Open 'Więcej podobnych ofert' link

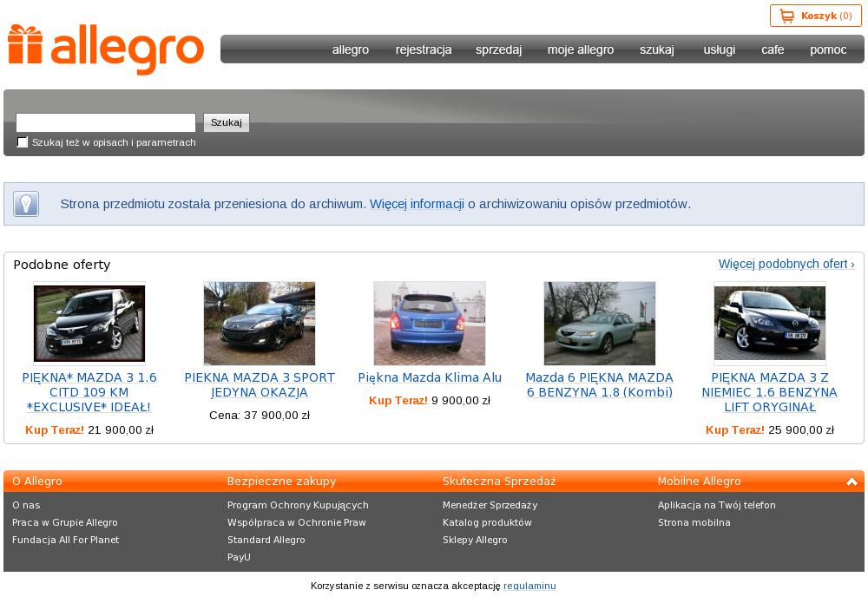(786, 264)
